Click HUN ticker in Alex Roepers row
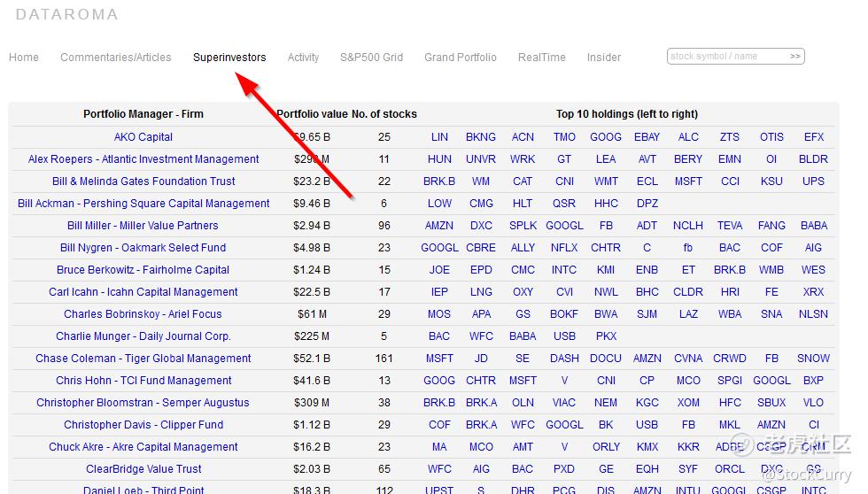This screenshot has height=494, width=868. [439, 159]
